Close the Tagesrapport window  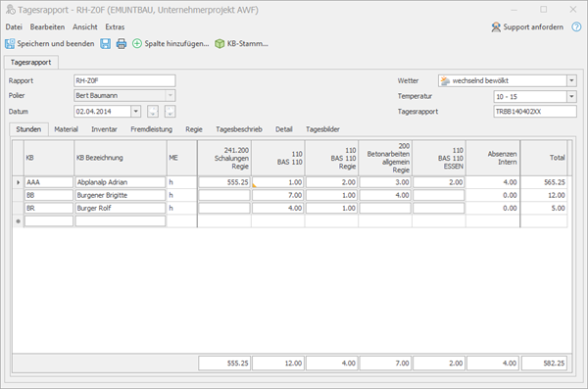573,10
